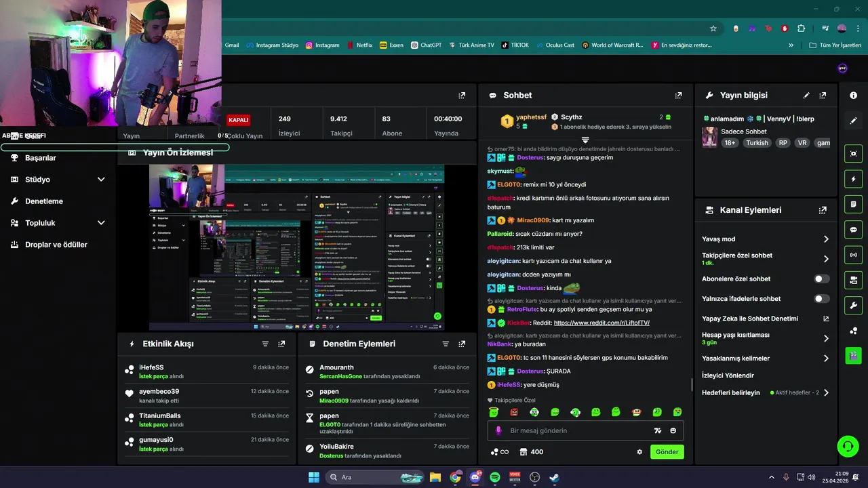868x488 pixels.
Task: Collapse the pinned leaderboard in chat
Action: click(x=585, y=139)
